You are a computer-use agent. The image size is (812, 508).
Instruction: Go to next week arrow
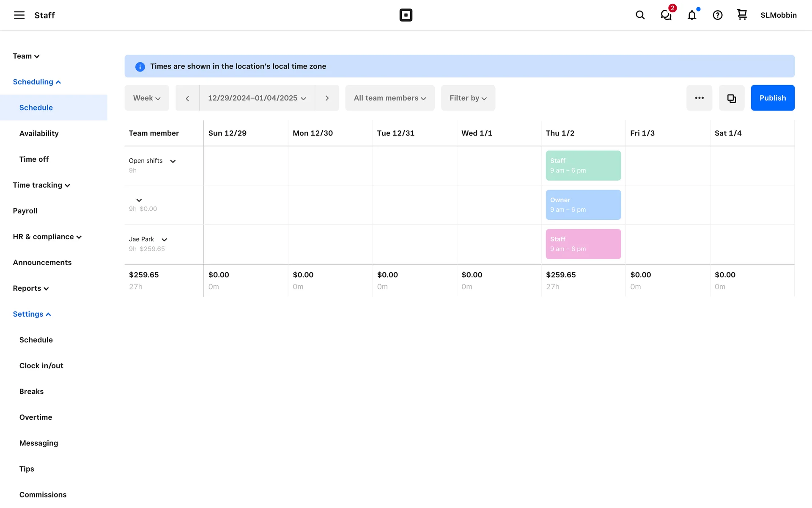pyautogui.click(x=327, y=98)
